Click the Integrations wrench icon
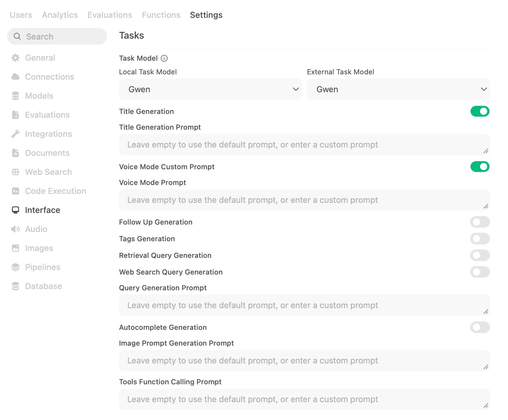This screenshot has width=508, height=420. pos(15,134)
